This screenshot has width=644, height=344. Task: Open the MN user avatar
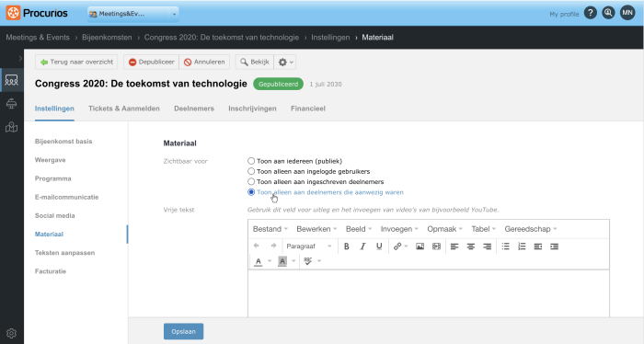pos(627,13)
